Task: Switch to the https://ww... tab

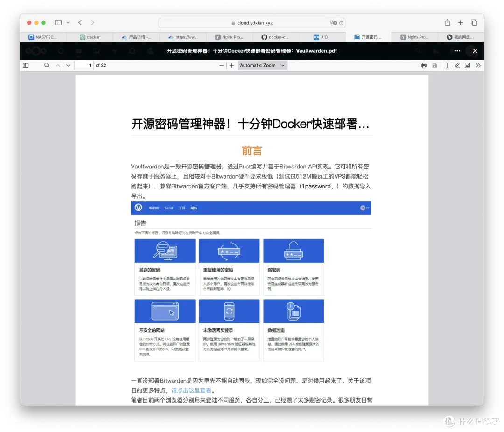Action: coord(183,37)
